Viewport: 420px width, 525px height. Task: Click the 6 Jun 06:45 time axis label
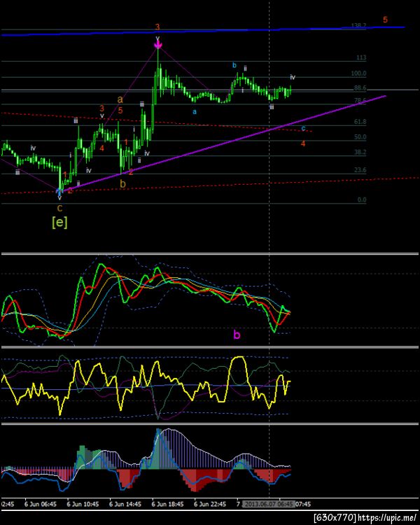[40, 504]
